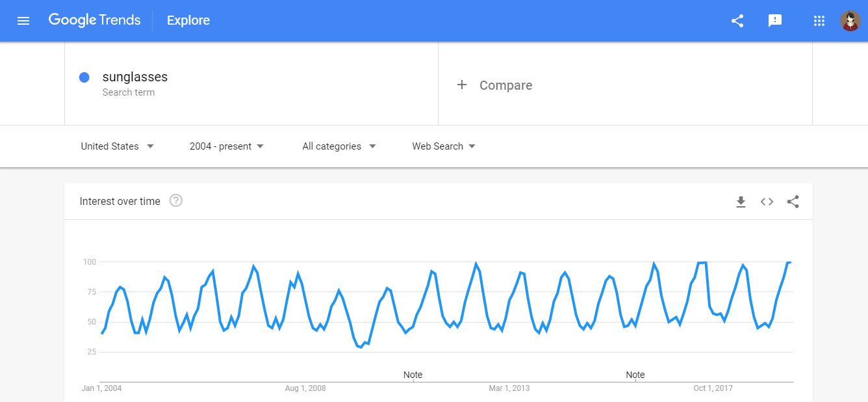Click the blue sunglasses color dot
This screenshot has width=868, height=402.
[84, 77]
